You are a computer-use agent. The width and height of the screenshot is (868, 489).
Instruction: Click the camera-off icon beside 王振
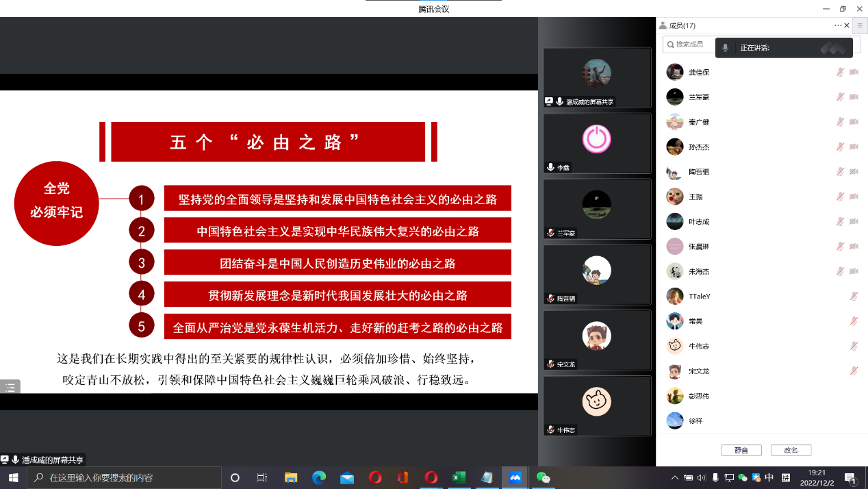[854, 197]
